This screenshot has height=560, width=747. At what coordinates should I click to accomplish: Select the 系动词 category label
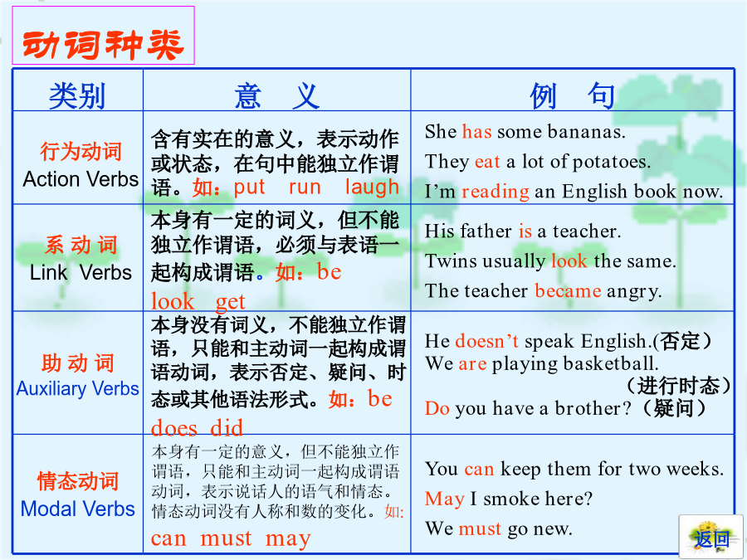tap(81, 245)
